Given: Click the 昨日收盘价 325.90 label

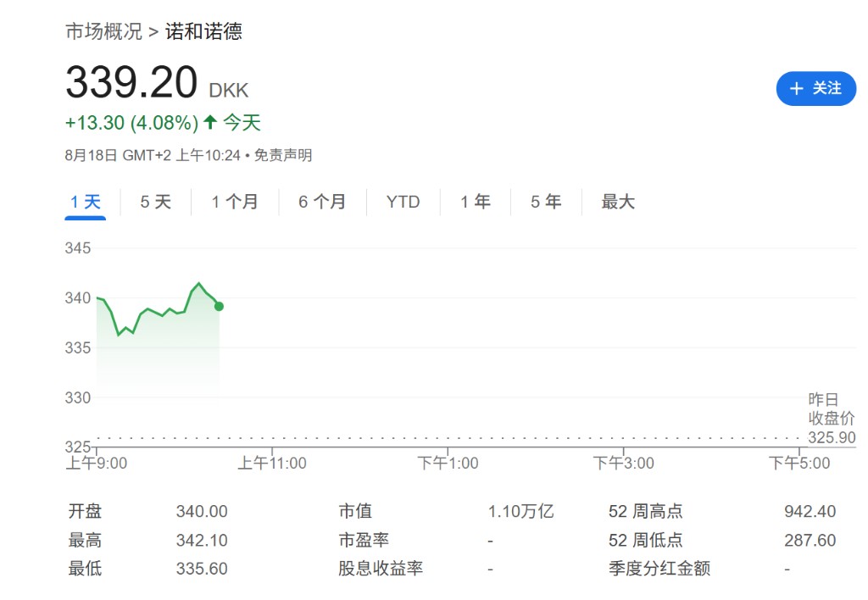Looking at the screenshot, I should (831, 419).
